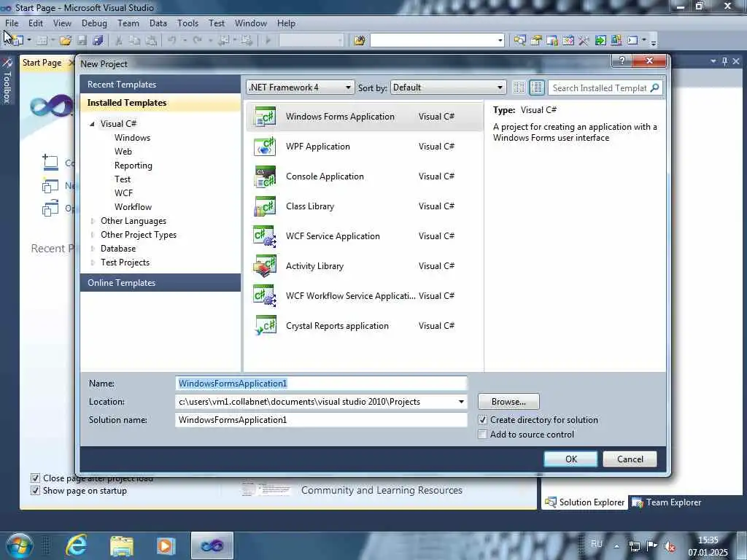Click the Find in Files toolbar icon
747x560 pixels.
360,41
